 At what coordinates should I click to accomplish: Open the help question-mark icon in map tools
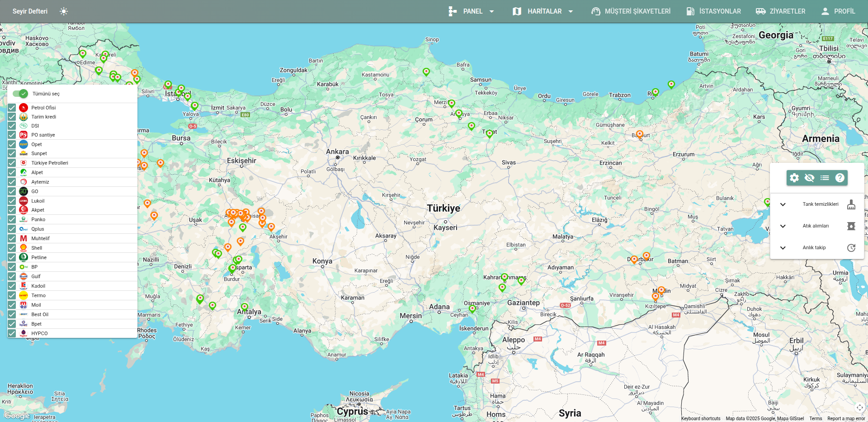[840, 178]
